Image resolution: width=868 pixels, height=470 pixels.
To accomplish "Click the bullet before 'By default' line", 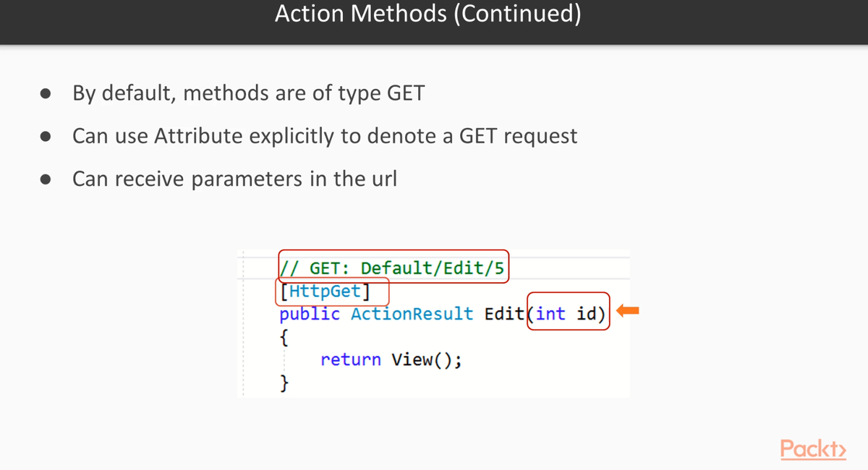I will point(46,94).
